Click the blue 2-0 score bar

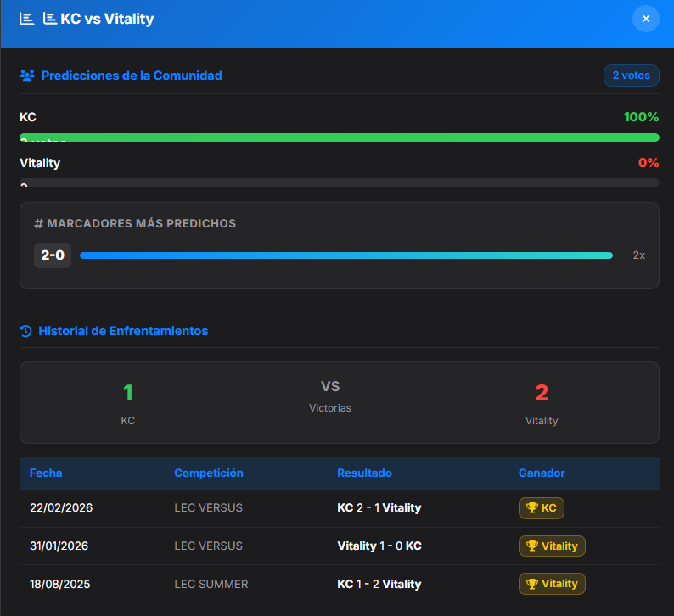click(346, 255)
